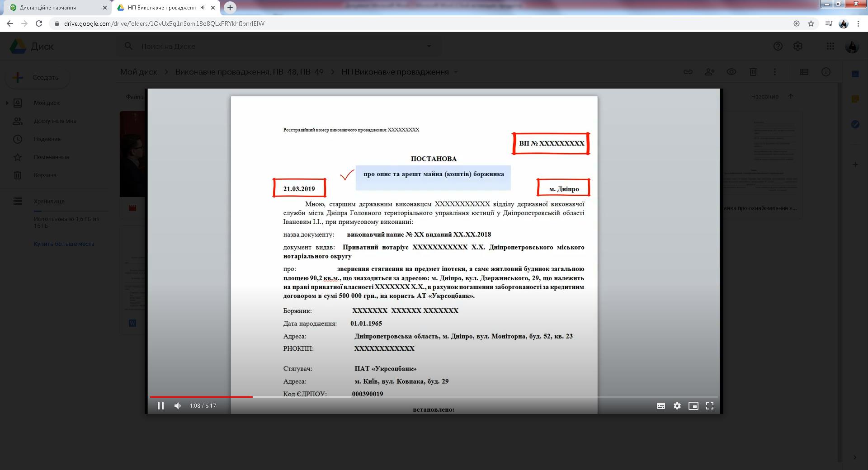Reload the current page
This screenshot has height=470, width=868.
tap(39, 23)
